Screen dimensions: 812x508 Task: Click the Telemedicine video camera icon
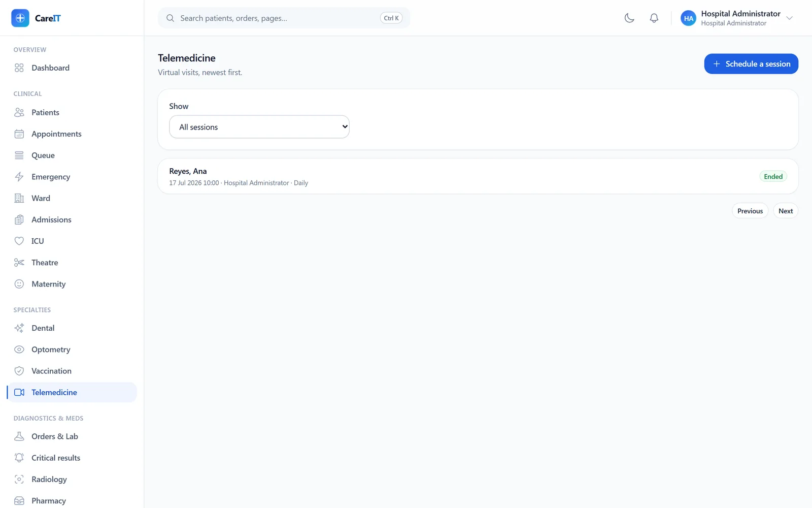coord(19,393)
